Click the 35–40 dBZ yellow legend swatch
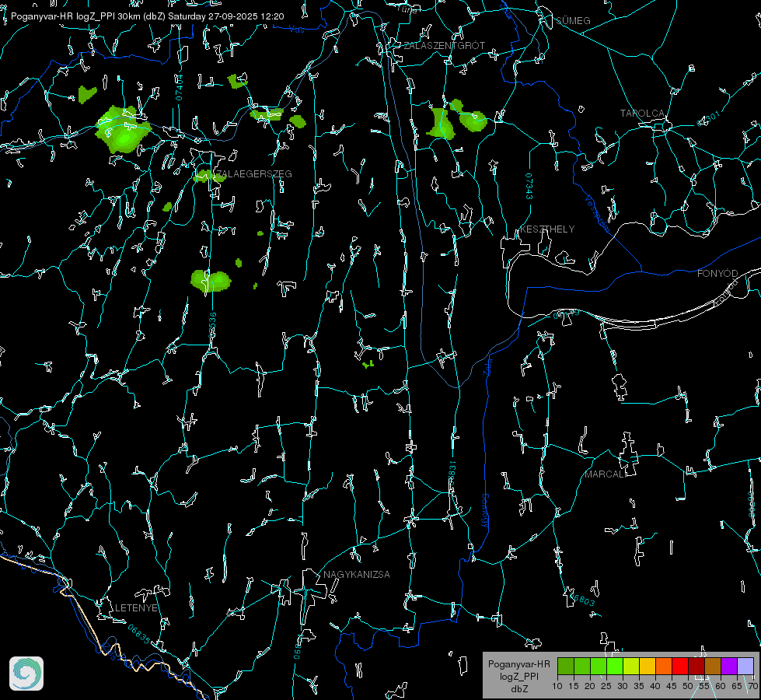 coord(648,666)
